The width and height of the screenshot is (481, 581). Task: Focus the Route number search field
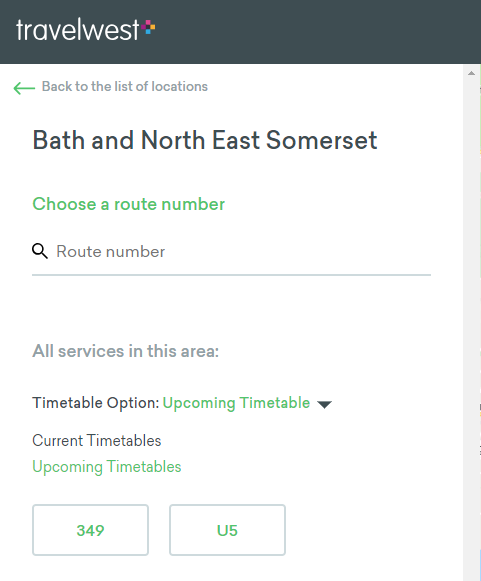[231, 252]
